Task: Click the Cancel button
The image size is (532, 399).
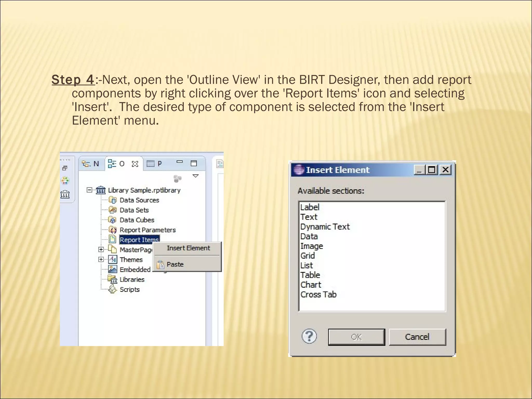Action: coord(417,337)
